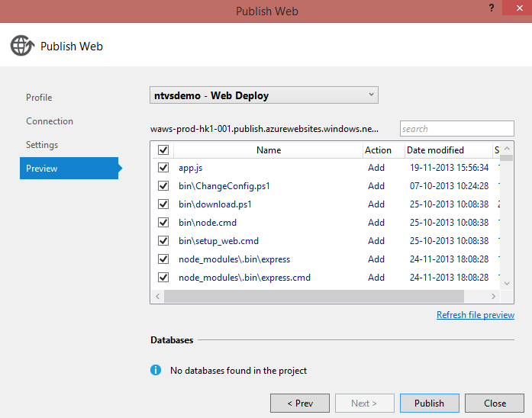Click the horizontal scrollbar right arrow
Screen dimensions: 532x418
[x=493, y=296]
